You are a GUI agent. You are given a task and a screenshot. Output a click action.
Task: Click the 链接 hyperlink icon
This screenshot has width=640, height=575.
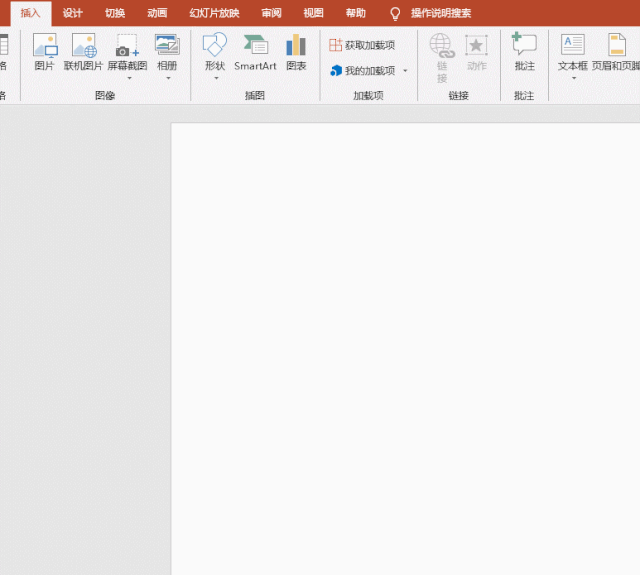(441, 46)
